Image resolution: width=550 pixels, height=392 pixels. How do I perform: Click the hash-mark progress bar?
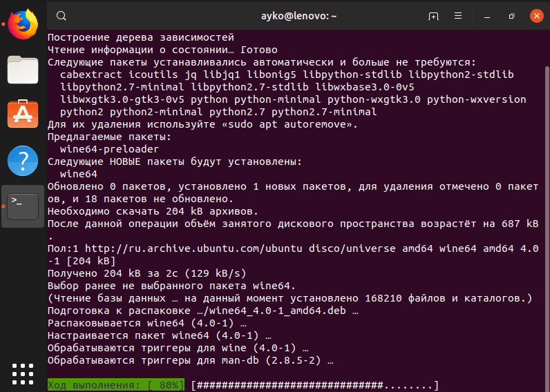[315, 385]
